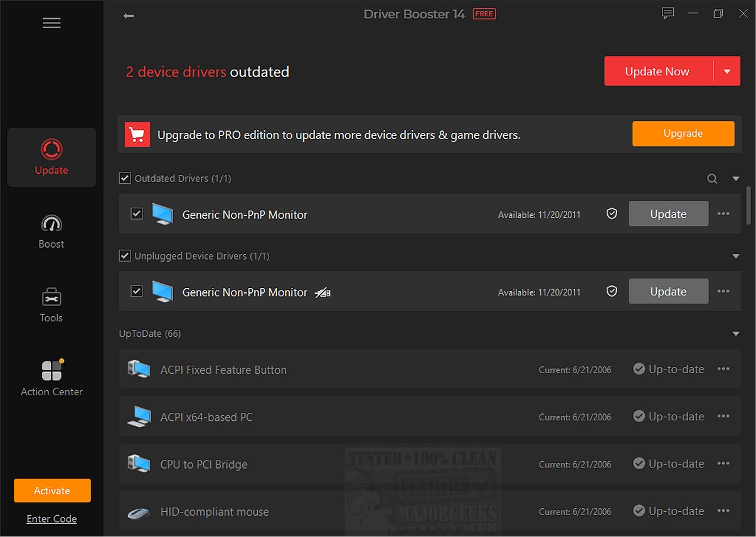
Task: Collapse the Unplugged Device Drivers section
Action: point(736,256)
